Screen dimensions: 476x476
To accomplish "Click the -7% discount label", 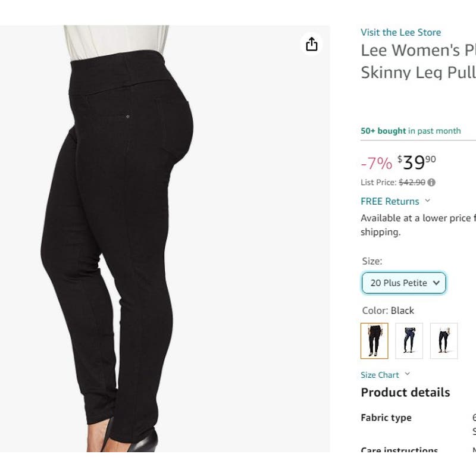I will (376, 163).
